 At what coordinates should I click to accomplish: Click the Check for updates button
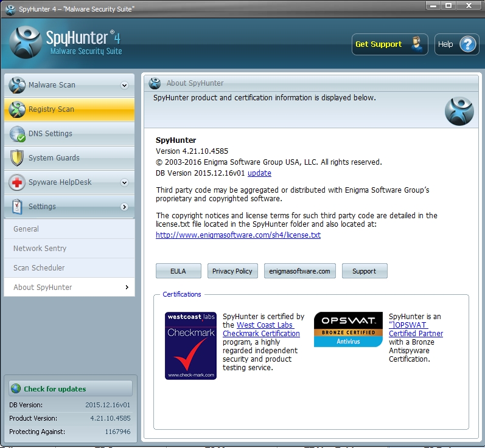pos(71,388)
